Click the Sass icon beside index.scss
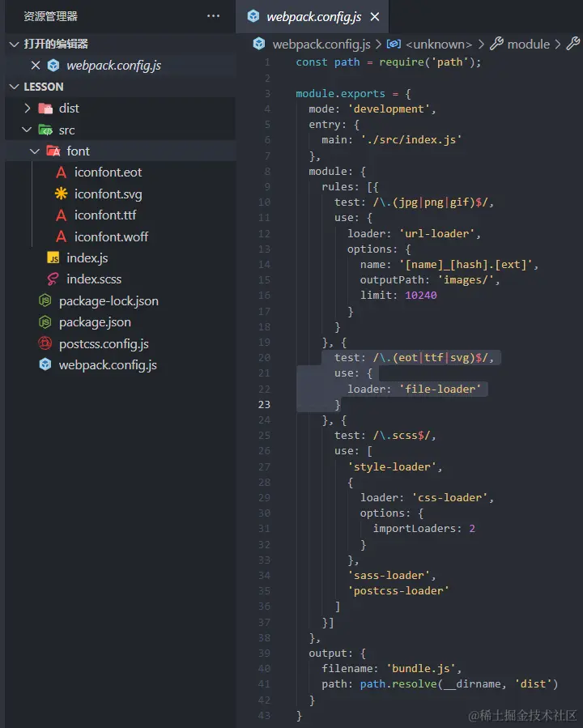The height and width of the screenshot is (728, 583). [x=53, y=279]
